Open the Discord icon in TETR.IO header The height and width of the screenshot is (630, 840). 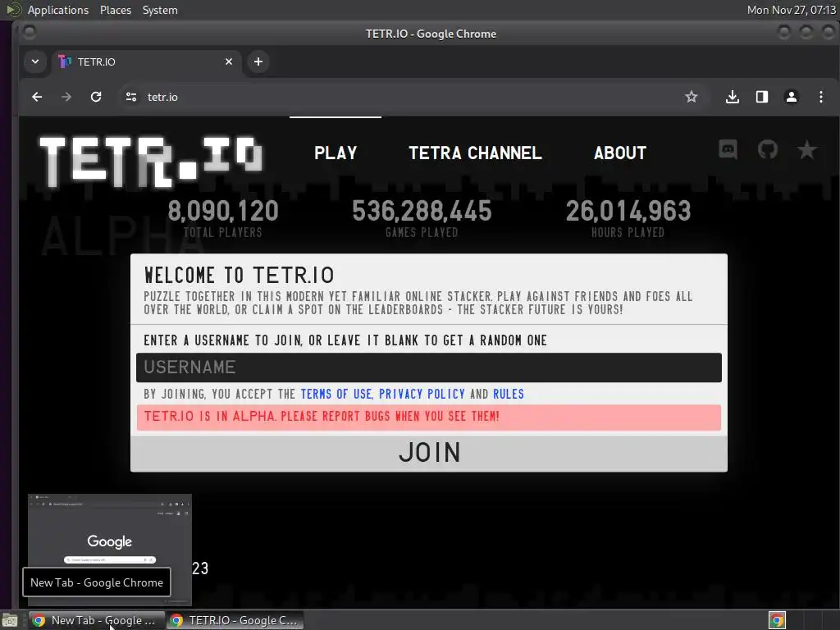[x=728, y=149]
